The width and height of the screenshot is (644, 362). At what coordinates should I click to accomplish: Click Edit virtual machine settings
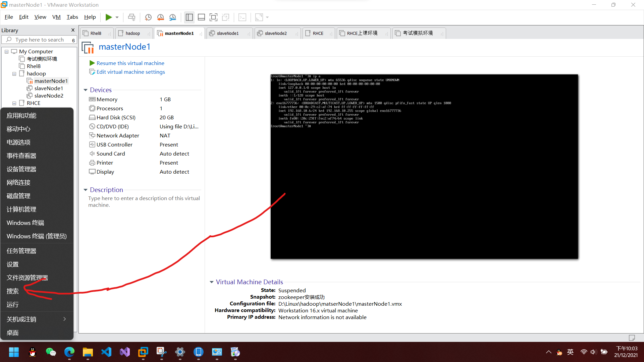click(130, 72)
